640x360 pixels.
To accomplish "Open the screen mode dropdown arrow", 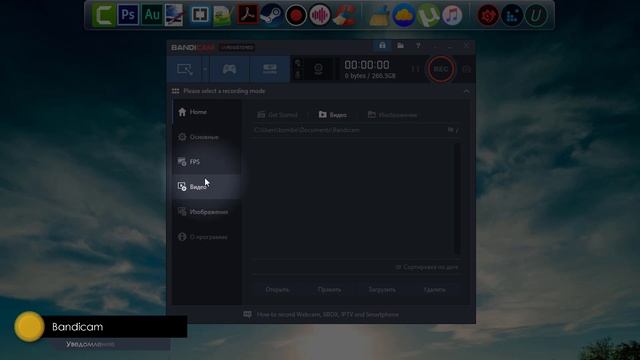I will 205,69.
